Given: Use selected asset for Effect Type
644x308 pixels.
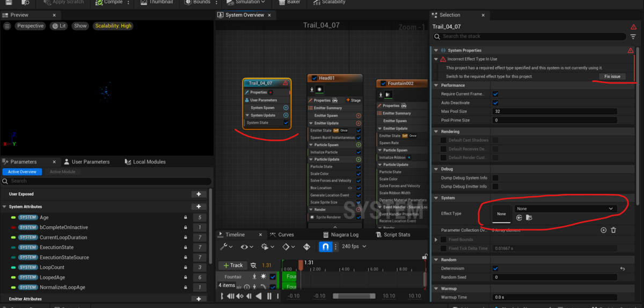Looking at the screenshot, I should coord(519,218).
